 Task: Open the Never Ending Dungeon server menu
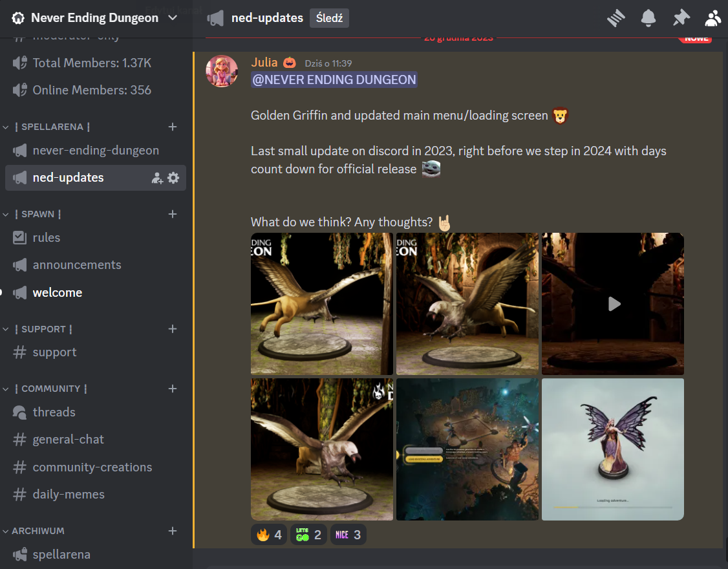[96, 18]
